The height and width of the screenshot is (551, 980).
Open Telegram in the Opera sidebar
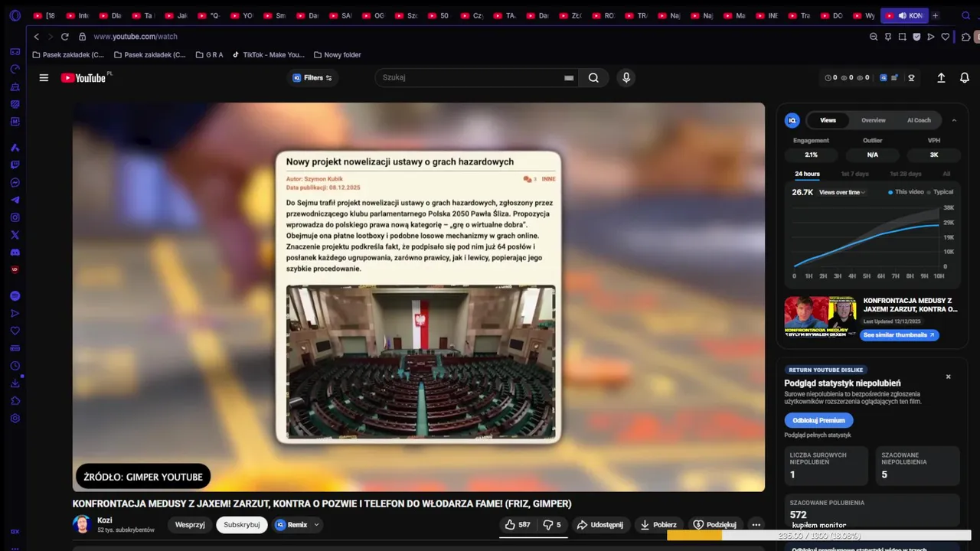coord(15,200)
